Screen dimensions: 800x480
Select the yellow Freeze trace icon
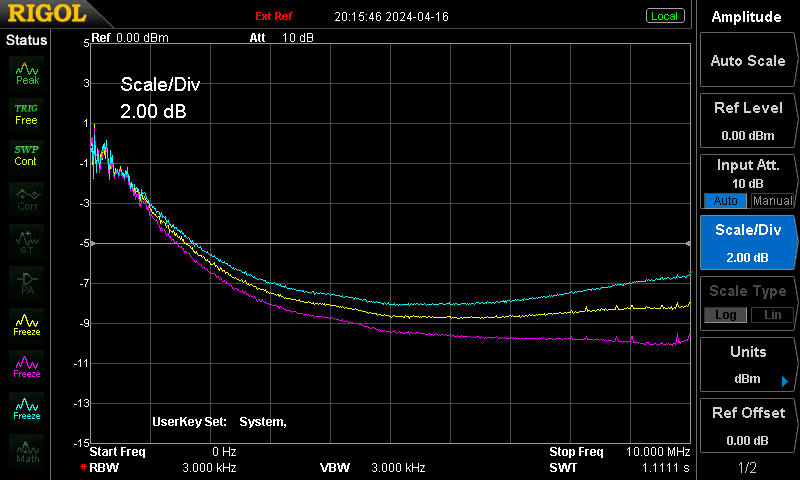click(27, 325)
